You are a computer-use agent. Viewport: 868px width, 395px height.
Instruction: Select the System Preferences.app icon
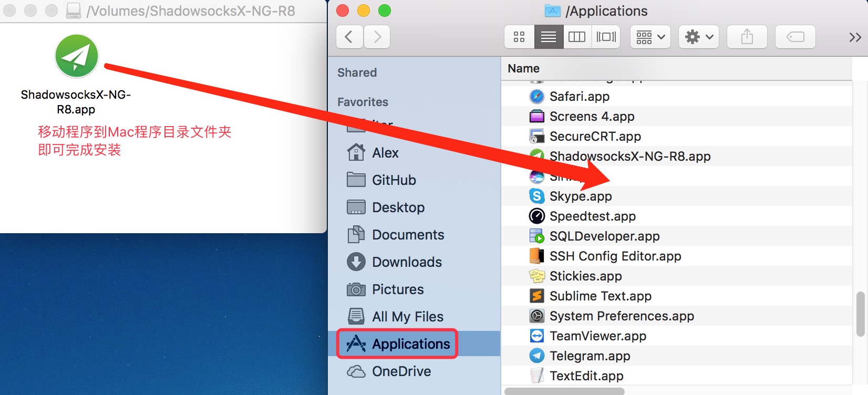tap(536, 316)
